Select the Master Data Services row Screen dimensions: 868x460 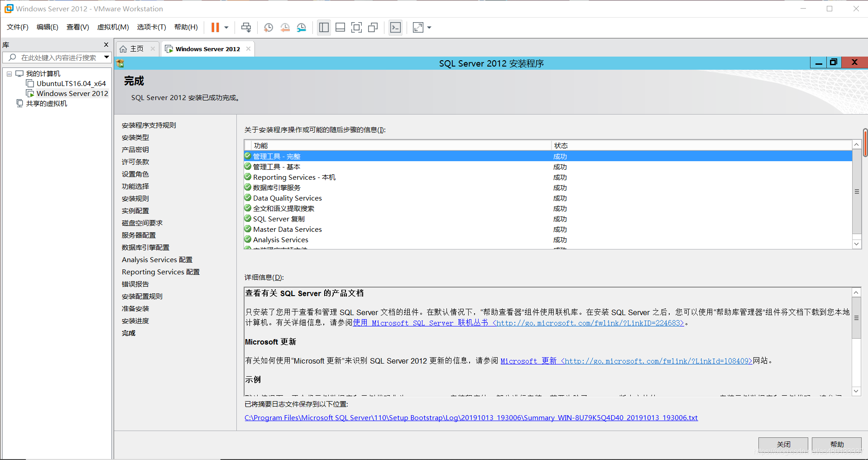pos(548,229)
